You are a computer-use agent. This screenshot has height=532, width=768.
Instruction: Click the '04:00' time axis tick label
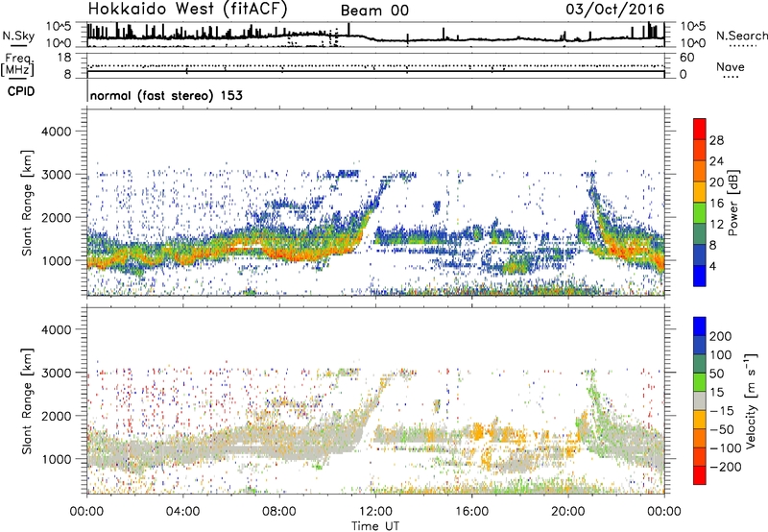[182, 512]
